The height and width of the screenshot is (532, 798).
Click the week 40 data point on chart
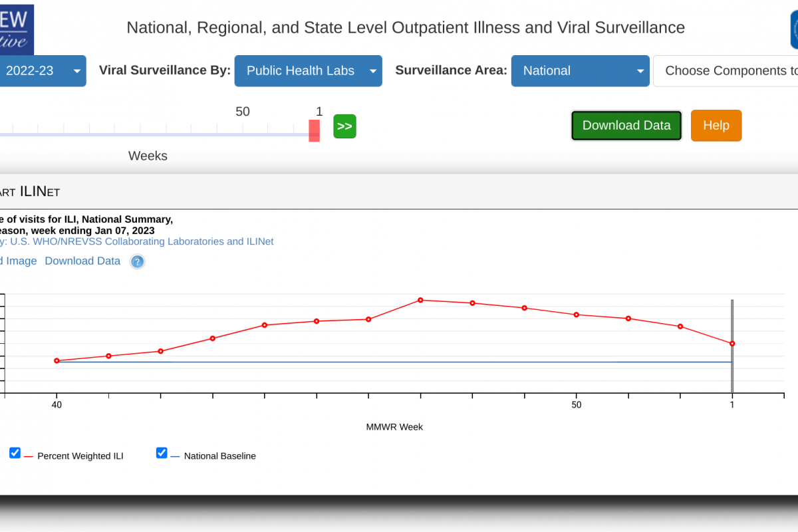[57, 360]
